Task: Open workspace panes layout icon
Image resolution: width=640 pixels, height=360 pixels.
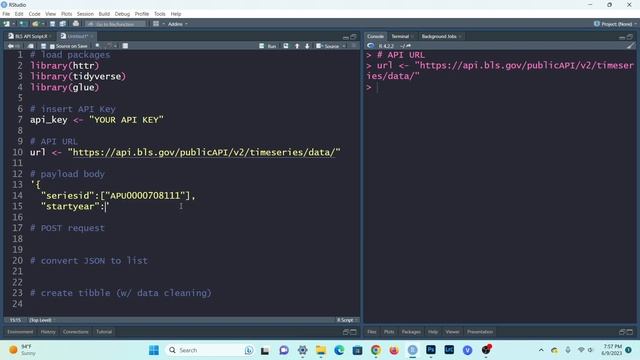Action: (156, 24)
